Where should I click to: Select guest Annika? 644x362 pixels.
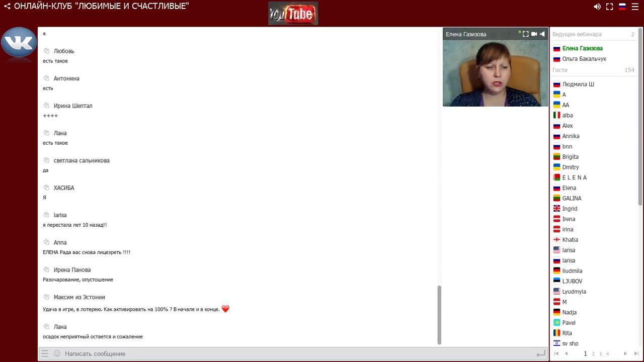(x=571, y=136)
